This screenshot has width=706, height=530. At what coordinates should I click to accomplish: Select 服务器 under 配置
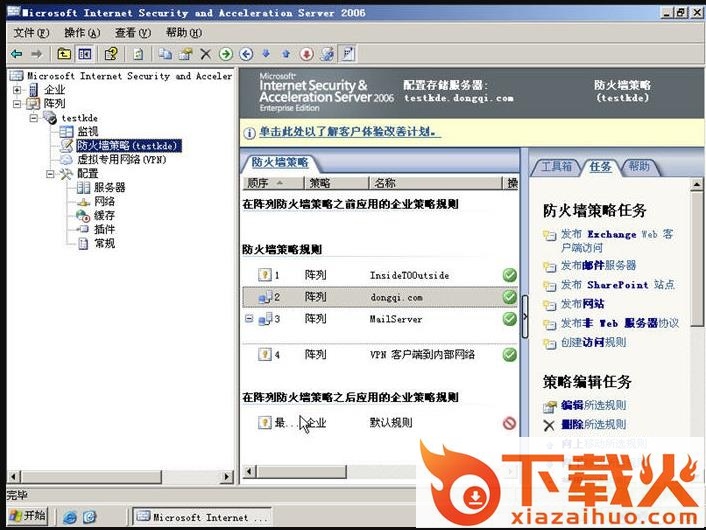(109, 187)
